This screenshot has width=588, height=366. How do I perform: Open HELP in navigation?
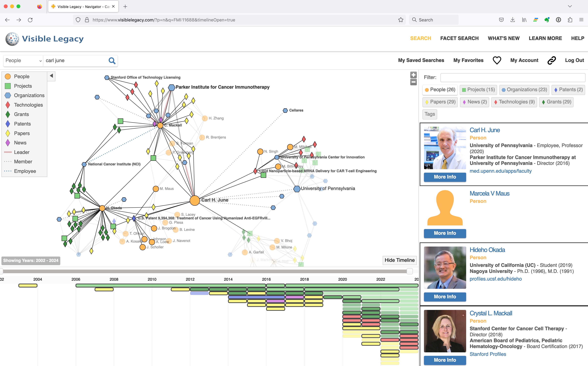[578, 38]
